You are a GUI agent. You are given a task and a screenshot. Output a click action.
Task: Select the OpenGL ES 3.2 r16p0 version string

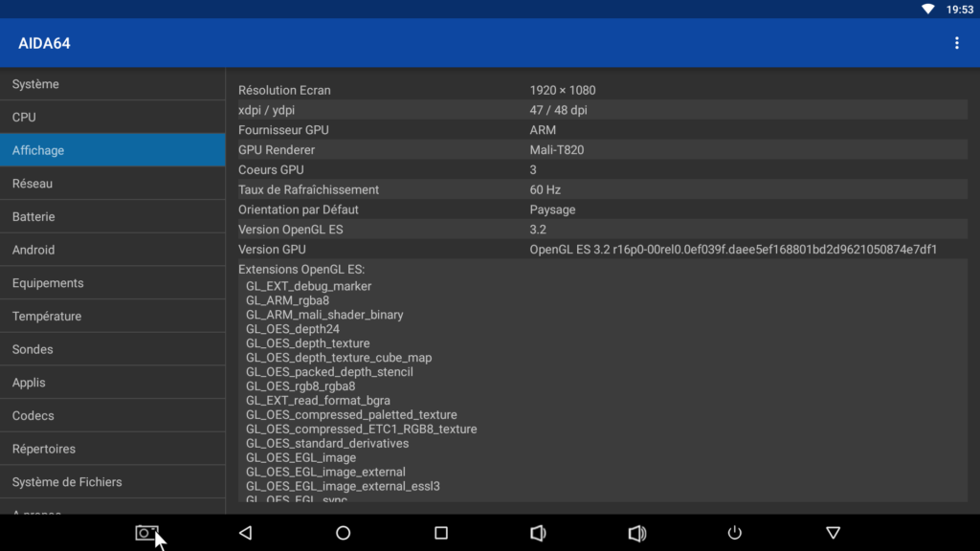[x=733, y=250]
